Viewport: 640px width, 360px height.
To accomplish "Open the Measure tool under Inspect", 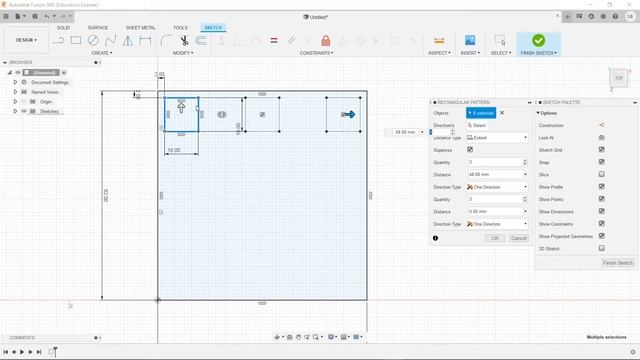I will click(439, 40).
